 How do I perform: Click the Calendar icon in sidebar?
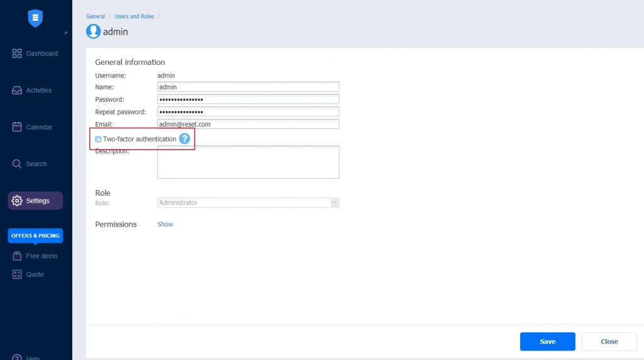pyautogui.click(x=17, y=127)
